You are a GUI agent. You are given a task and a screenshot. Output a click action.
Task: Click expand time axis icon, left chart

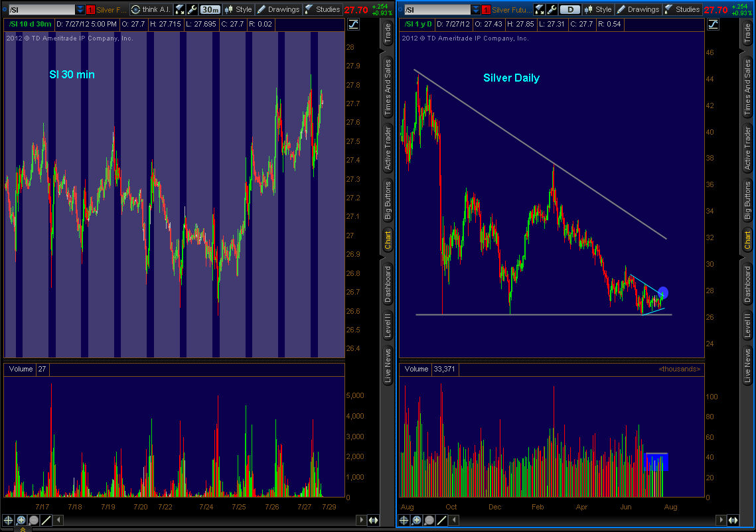374,520
